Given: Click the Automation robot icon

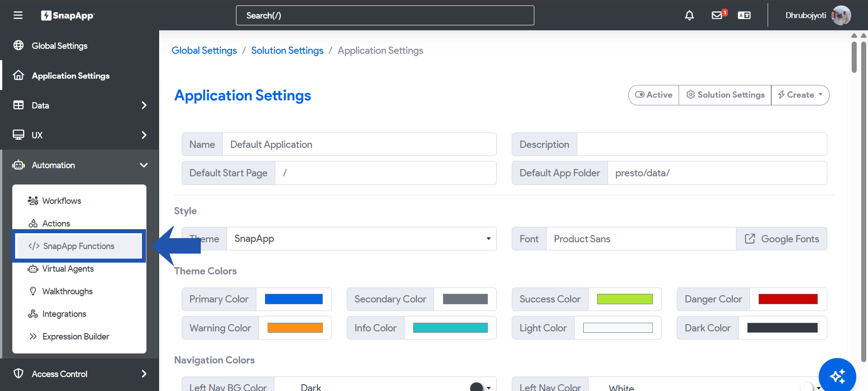Looking at the screenshot, I should (x=19, y=165).
